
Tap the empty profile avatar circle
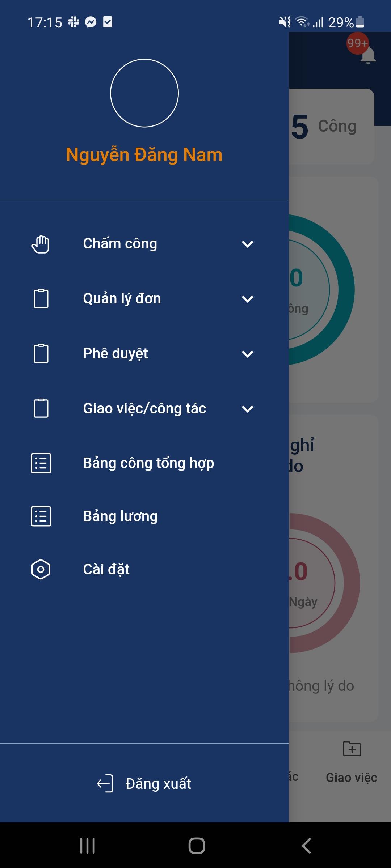(144, 93)
